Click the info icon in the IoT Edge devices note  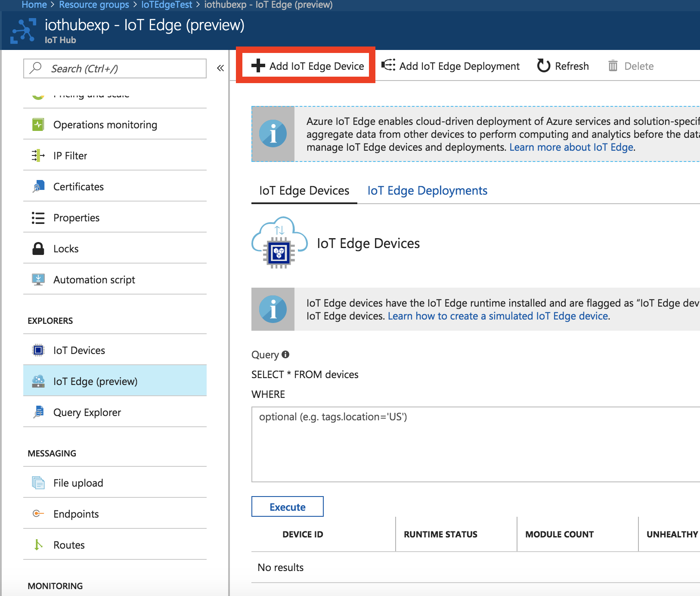pyautogui.click(x=273, y=309)
